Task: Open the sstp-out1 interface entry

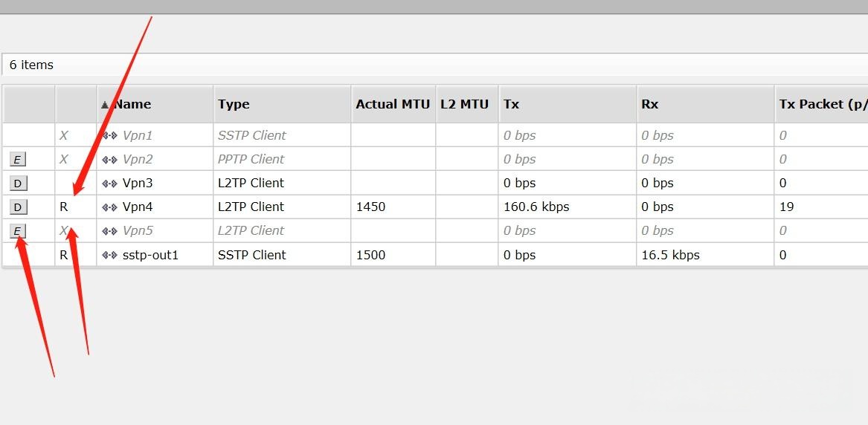Action: (150, 255)
